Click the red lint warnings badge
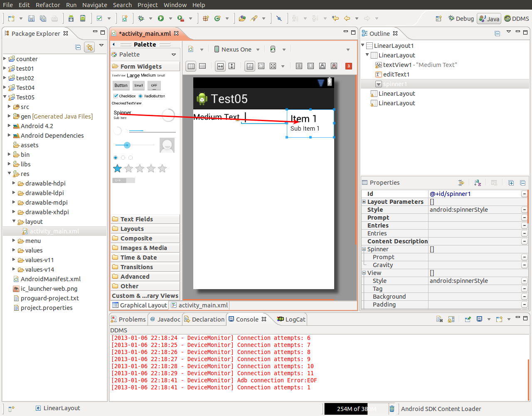Image resolution: width=532 pixels, height=416 pixels. point(349,66)
